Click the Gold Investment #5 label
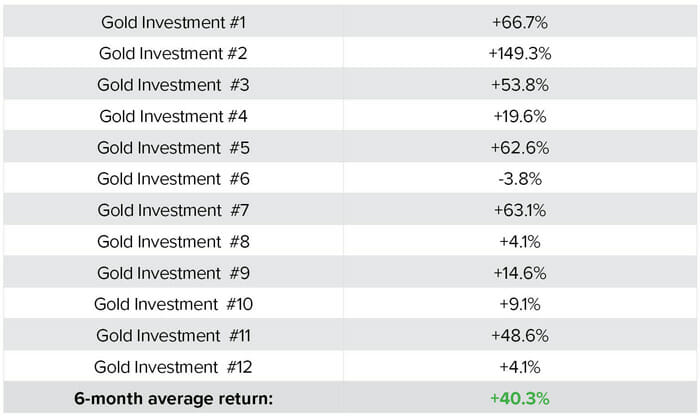The width and height of the screenshot is (700, 419). (173, 147)
